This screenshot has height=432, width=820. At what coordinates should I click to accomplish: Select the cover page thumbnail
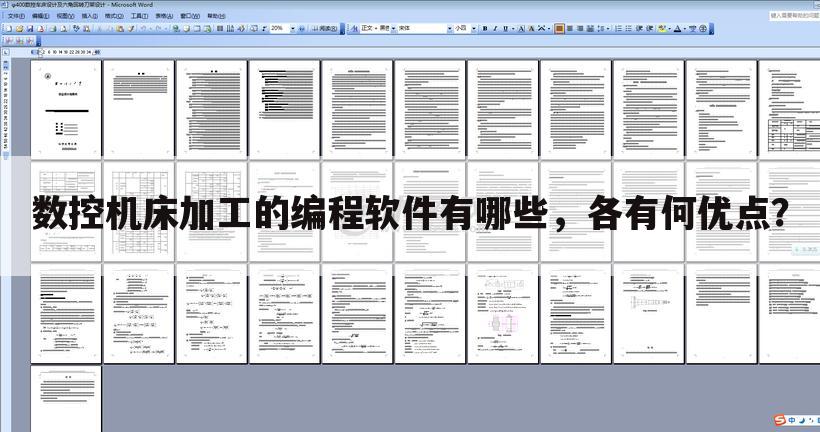(66, 109)
